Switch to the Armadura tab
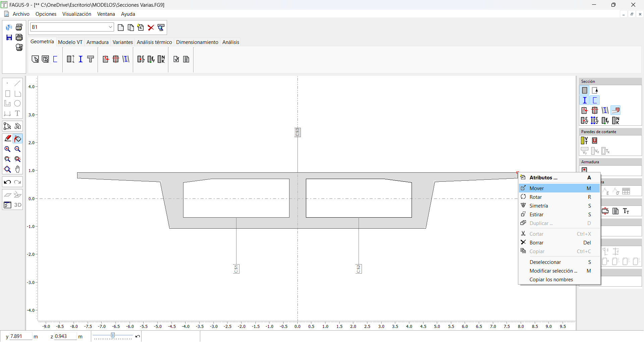Screen dimensions: 644x342 [x=97, y=42]
